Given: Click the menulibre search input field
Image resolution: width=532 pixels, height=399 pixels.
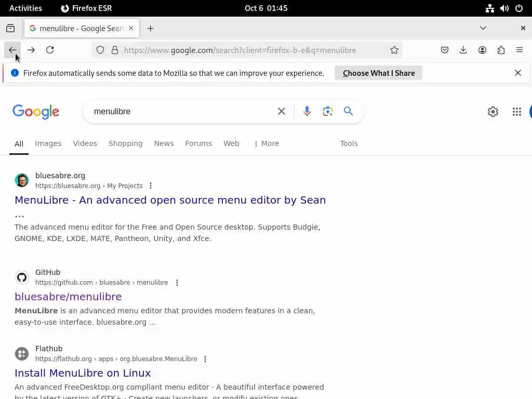Looking at the screenshot, I should click(x=181, y=111).
